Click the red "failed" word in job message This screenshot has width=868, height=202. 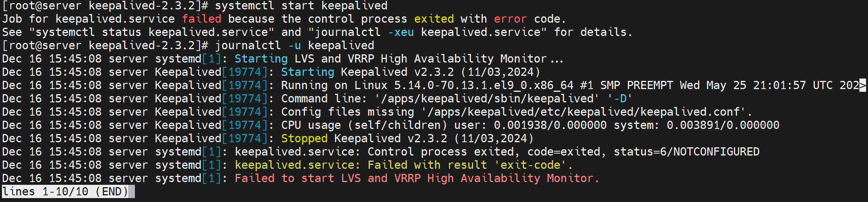[202, 19]
